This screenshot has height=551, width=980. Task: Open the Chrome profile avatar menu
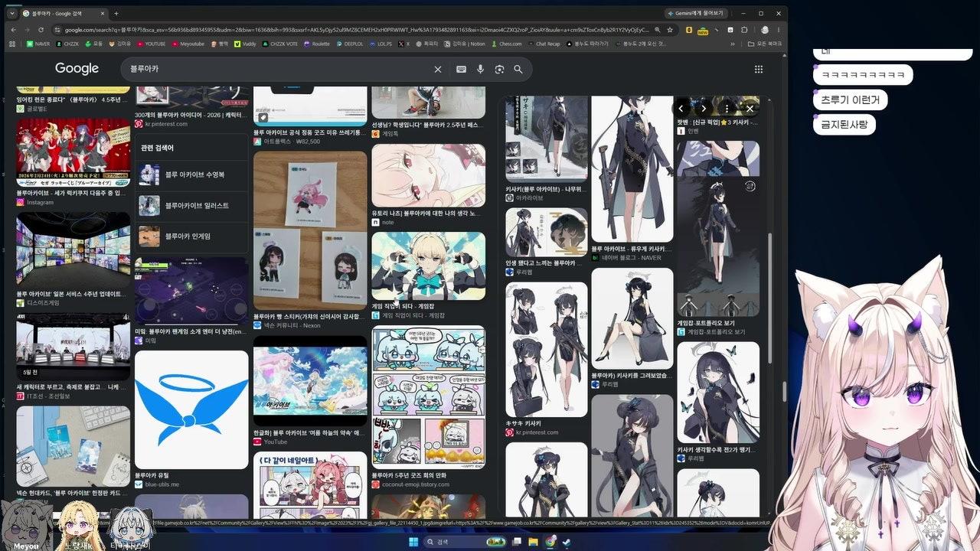coord(765,30)
